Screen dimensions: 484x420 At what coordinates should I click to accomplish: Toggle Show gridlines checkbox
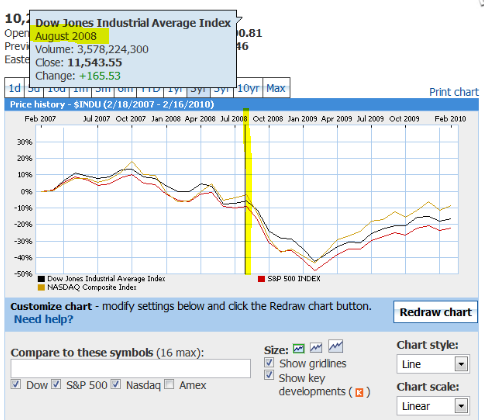click(x=269, y=362)
